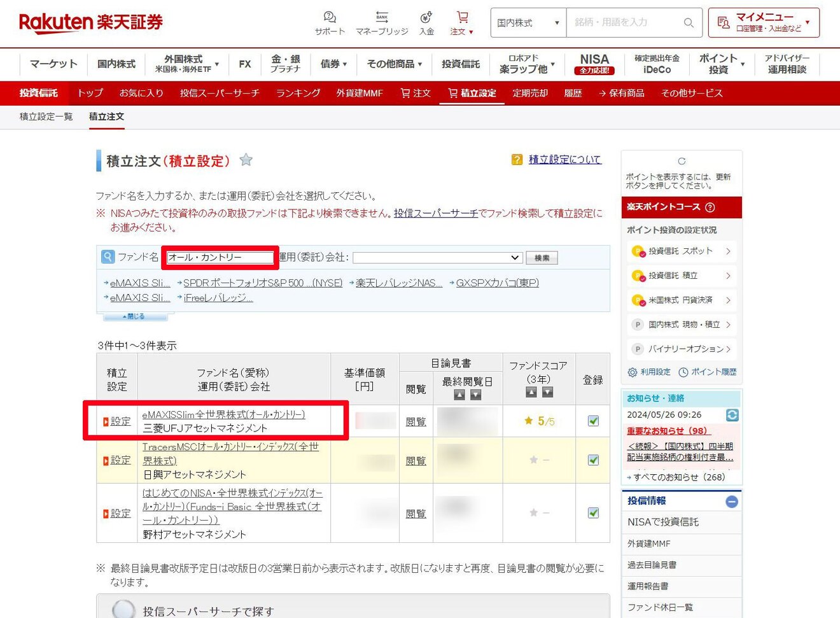Open ポイント履歴 clock link
The width and height of the screenshot is (840, 618).
[x=708, y=372]
